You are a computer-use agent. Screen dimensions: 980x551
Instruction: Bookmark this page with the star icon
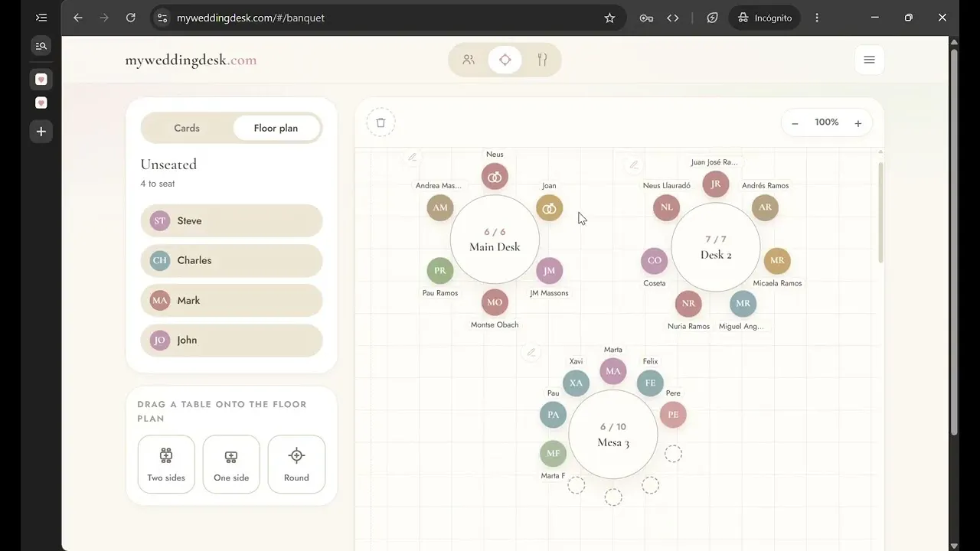tap(609, 18)
